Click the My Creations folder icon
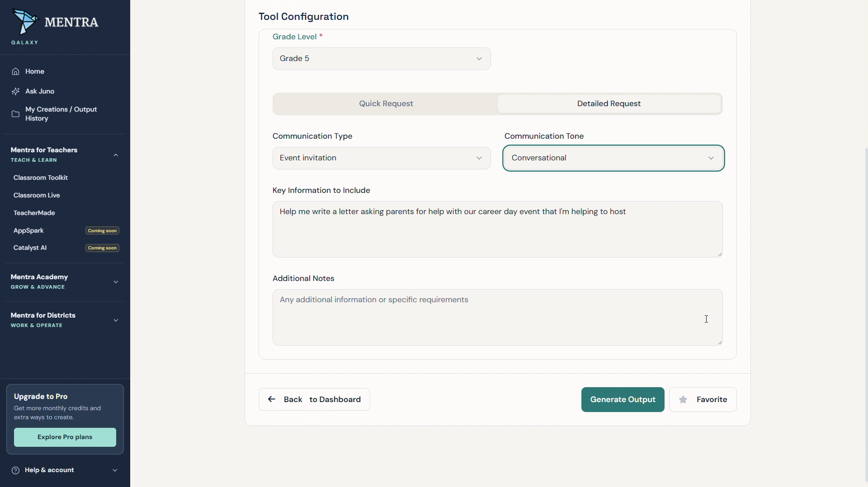The width and height of the screenshot is (868, 487). [x=16, y=114]
